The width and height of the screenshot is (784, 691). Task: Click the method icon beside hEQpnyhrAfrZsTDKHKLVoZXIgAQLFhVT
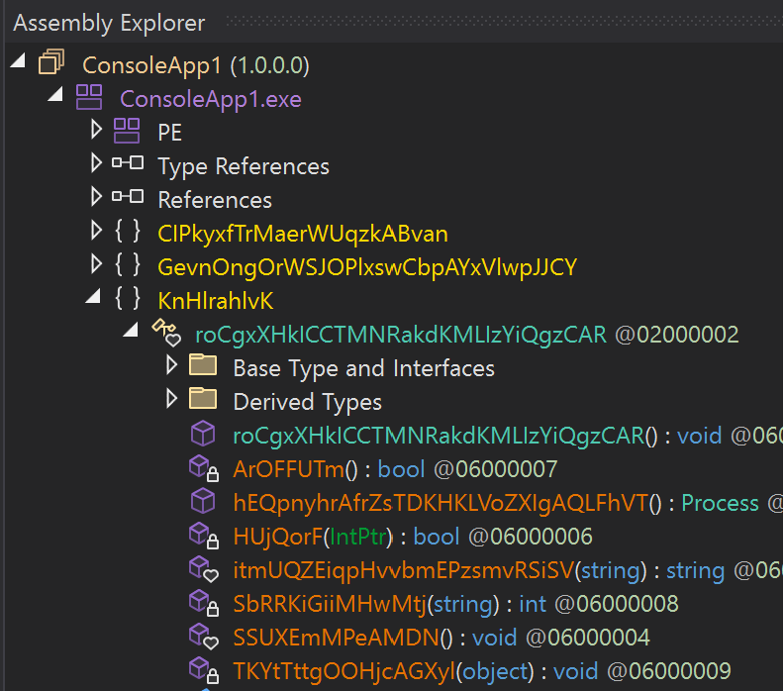coord(203,502)
